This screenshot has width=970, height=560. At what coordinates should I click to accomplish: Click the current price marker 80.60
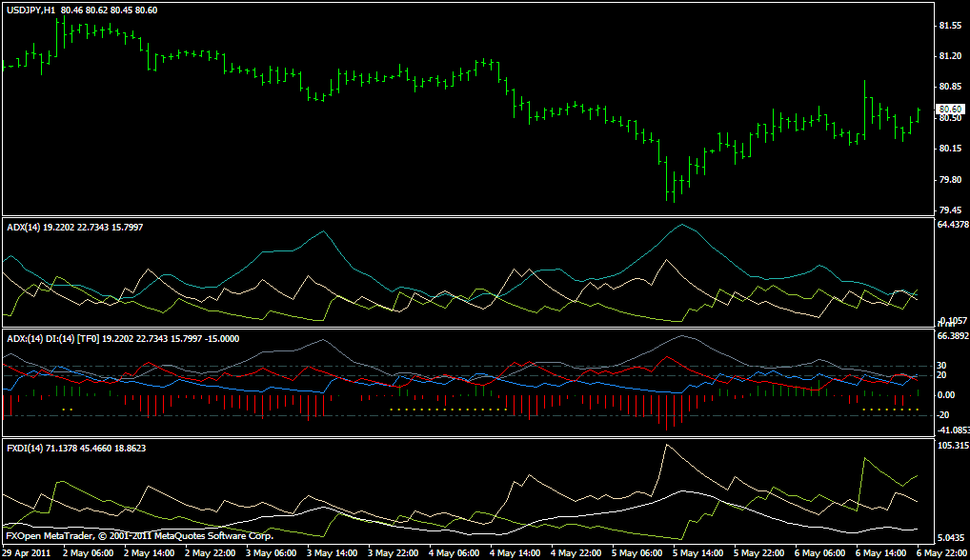click(951, 109)
